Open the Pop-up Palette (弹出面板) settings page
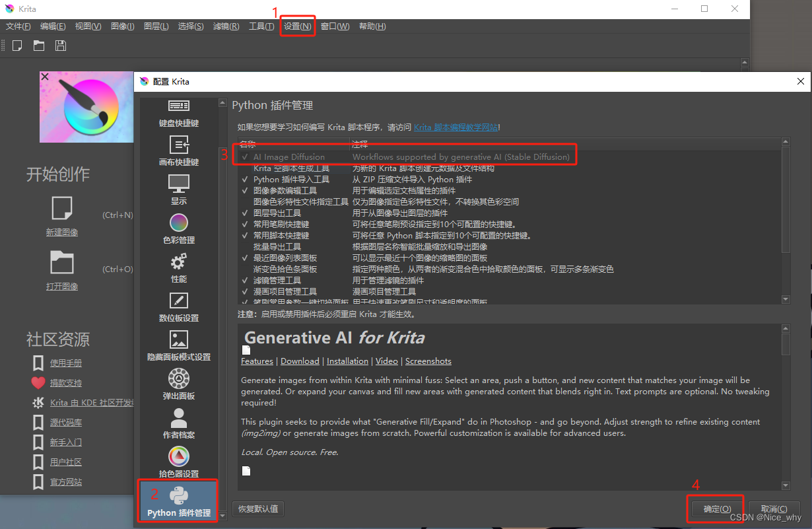The image size is (812, 529). (178, 385)
